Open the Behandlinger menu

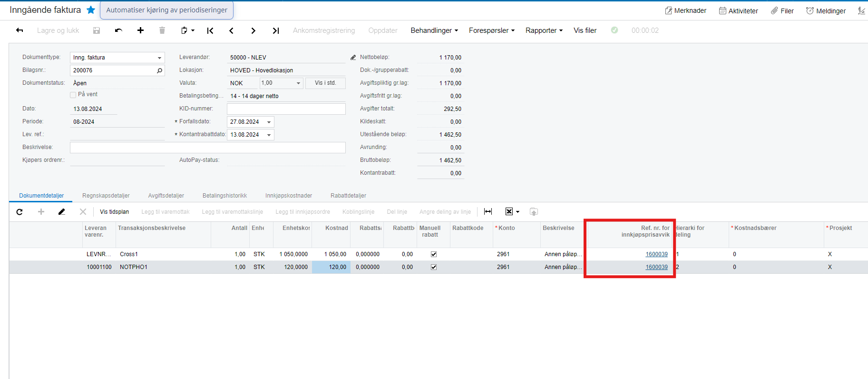434,30
